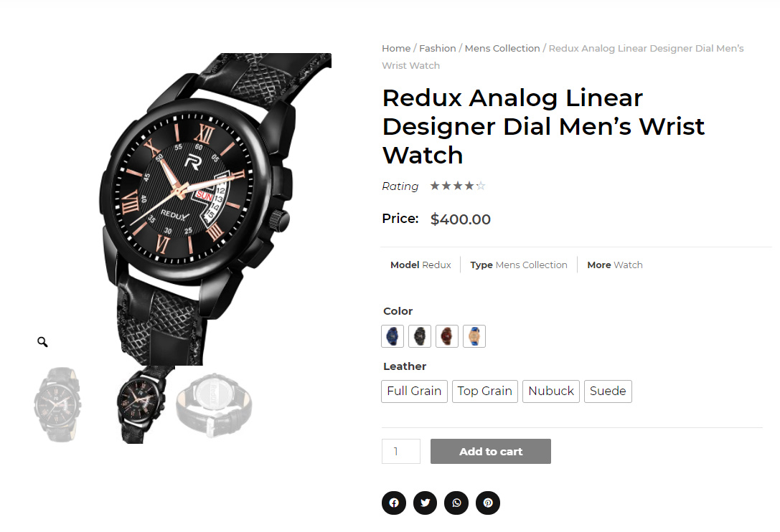Screen dimensions: 780x532
Task: Select Full Grain leather option
Action: click(x=414, y=391)
